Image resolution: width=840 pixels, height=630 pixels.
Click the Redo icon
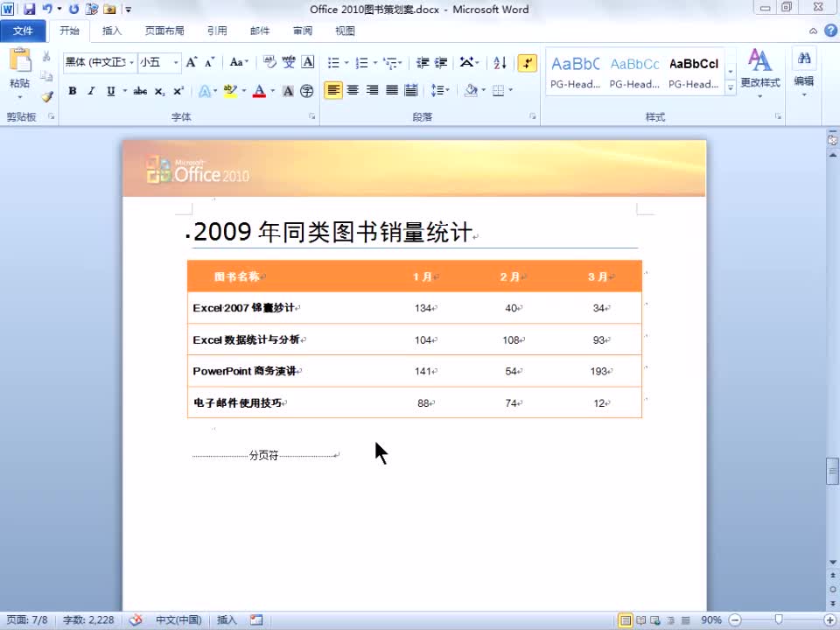pos(73,9)
